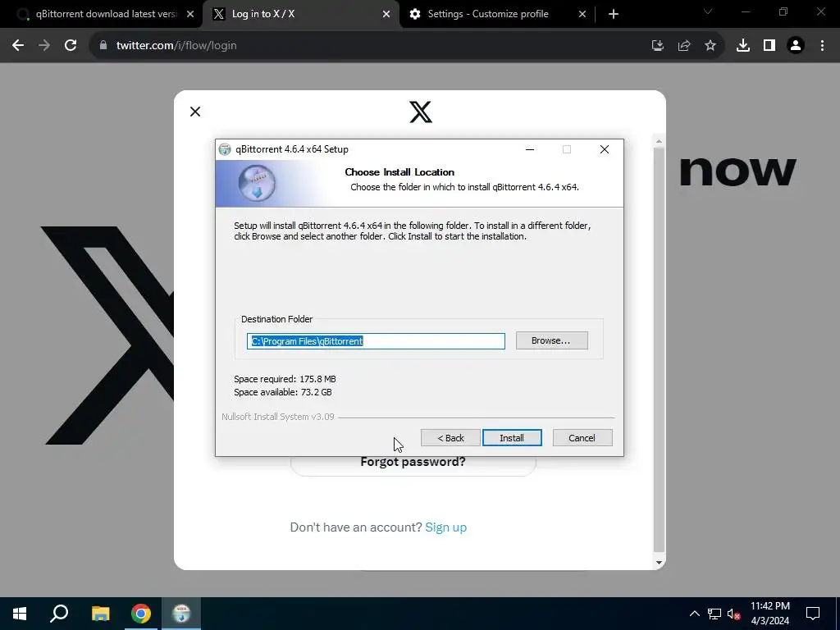Toggle Chrome side panel icon
Screen dimensions: 840x630
tap(769, 46)
